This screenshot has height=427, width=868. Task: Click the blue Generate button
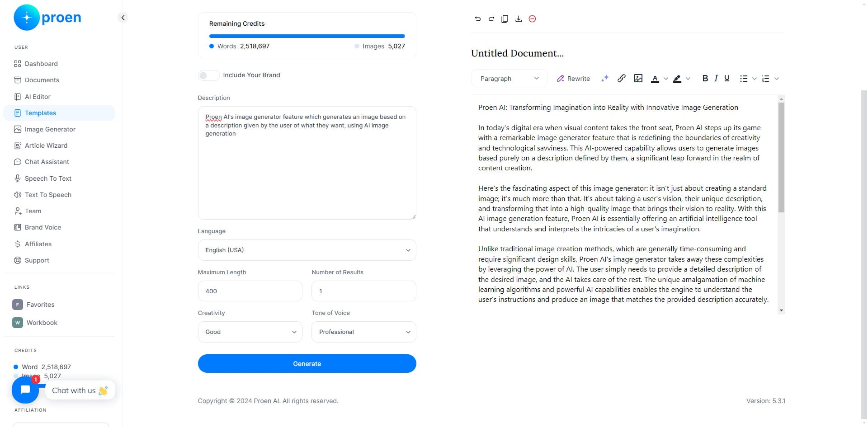pos(307,364)
